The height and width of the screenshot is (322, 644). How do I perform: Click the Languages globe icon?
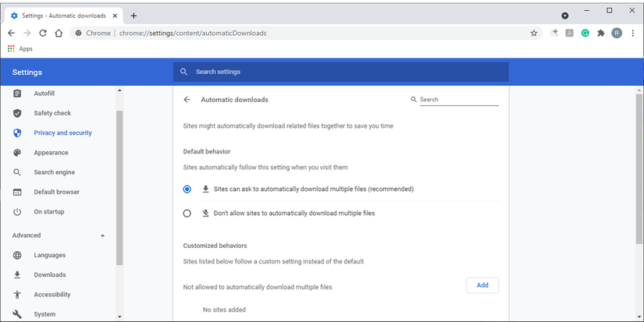pyautogui.click(x=17, y=255)
